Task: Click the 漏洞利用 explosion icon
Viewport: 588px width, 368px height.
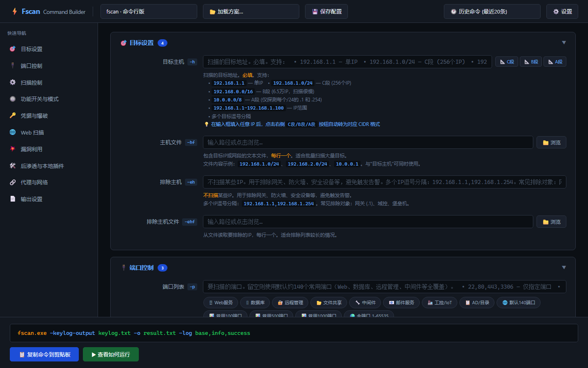Action: pos(13,149)
